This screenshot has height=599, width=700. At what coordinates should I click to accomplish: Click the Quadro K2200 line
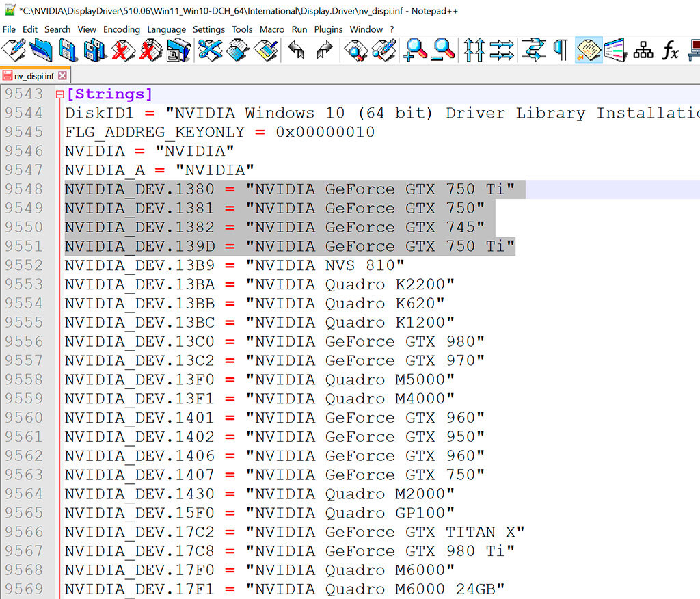tap(259, 284)
